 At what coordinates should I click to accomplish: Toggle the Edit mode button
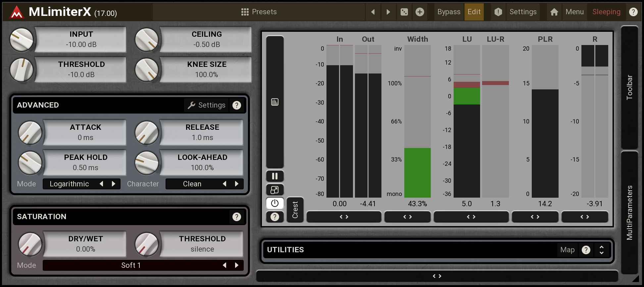click(474, 12)
